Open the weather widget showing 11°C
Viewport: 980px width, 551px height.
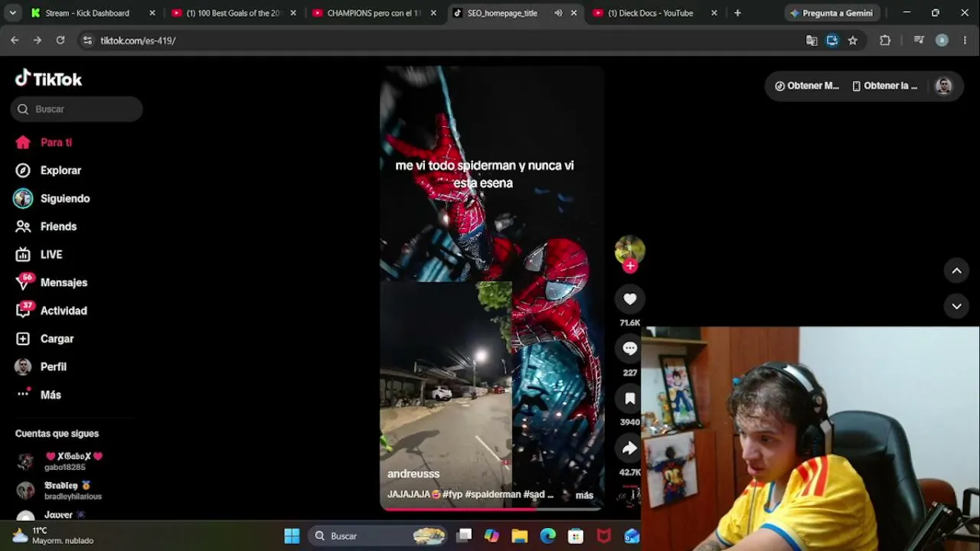(52, 536)
